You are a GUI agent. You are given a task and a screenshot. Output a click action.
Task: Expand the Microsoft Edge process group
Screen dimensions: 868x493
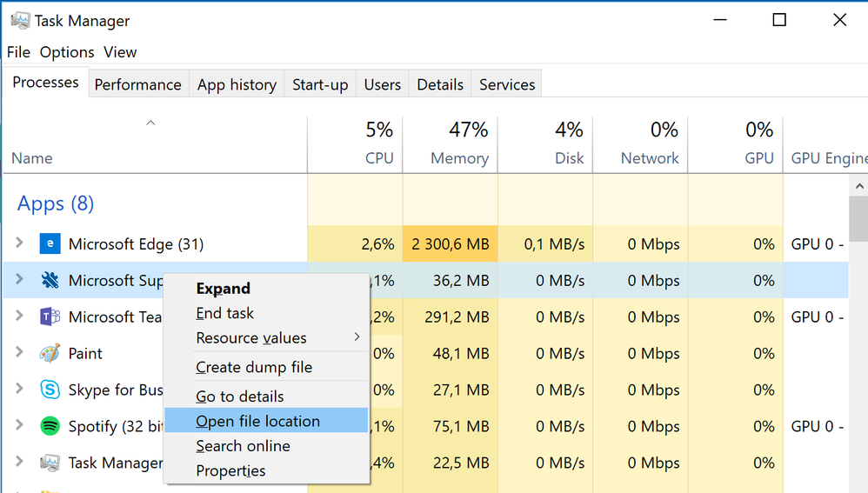[20, 243]
